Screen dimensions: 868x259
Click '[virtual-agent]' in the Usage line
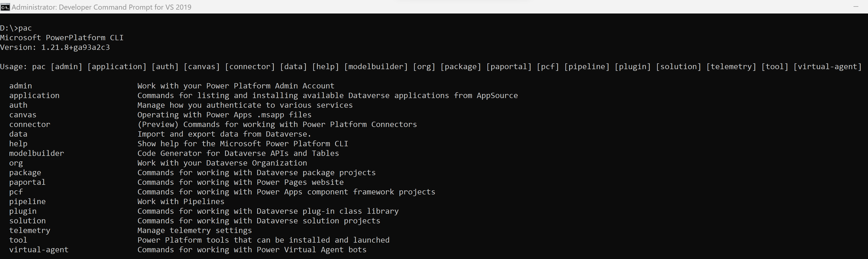point(827,66)
